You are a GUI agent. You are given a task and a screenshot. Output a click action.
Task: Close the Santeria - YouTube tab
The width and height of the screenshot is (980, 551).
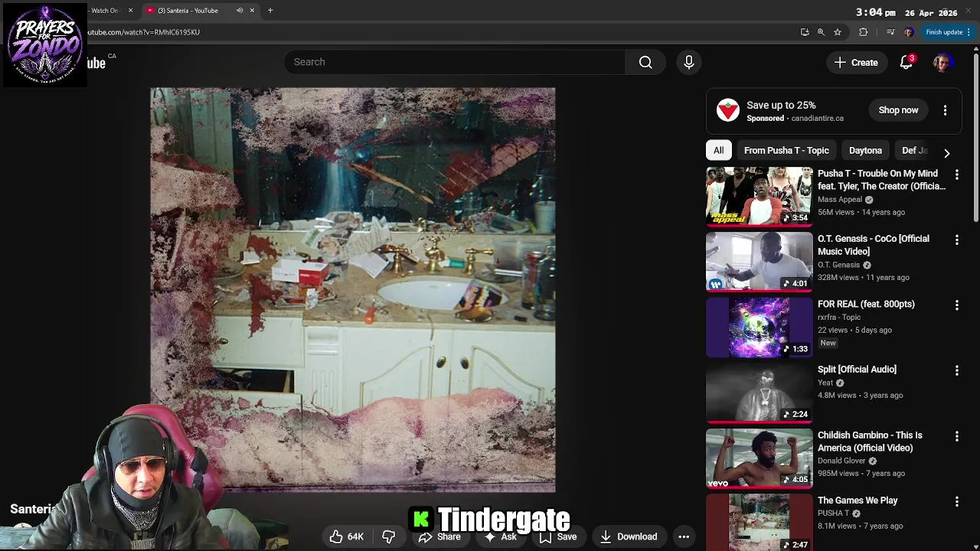(252, 11)
